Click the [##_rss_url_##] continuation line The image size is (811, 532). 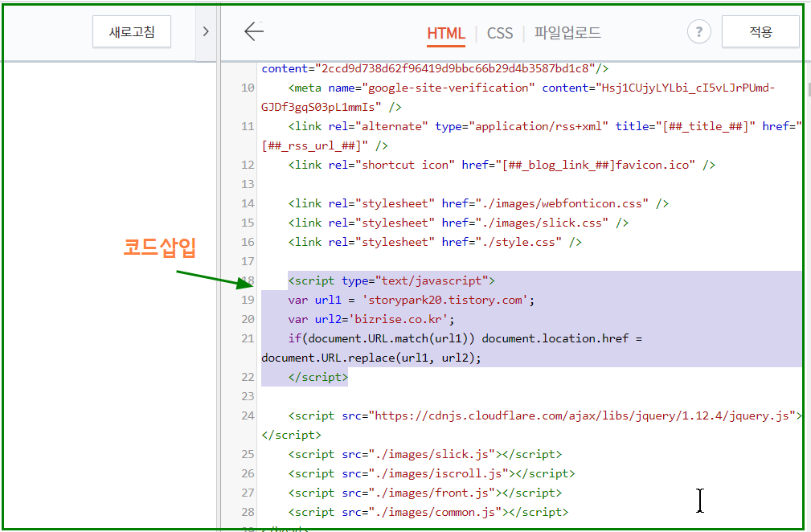325,145
